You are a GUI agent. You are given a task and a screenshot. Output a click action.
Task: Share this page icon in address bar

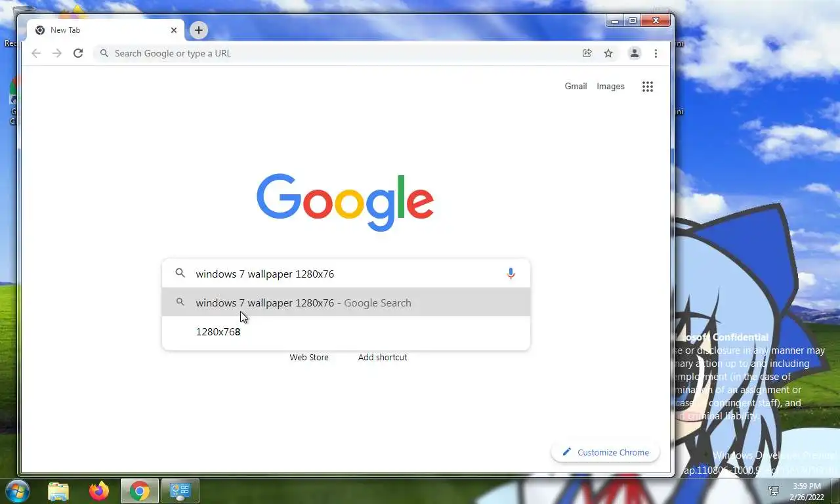pos(587,53)
